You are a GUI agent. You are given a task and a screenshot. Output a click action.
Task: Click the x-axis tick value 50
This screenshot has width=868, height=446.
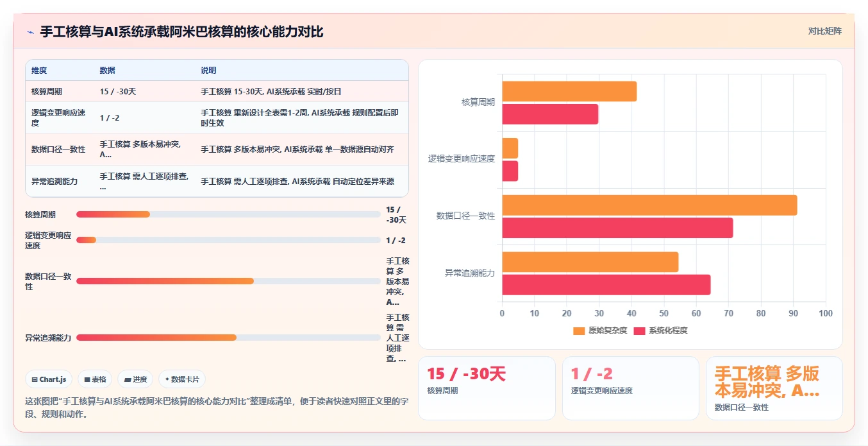664,313
